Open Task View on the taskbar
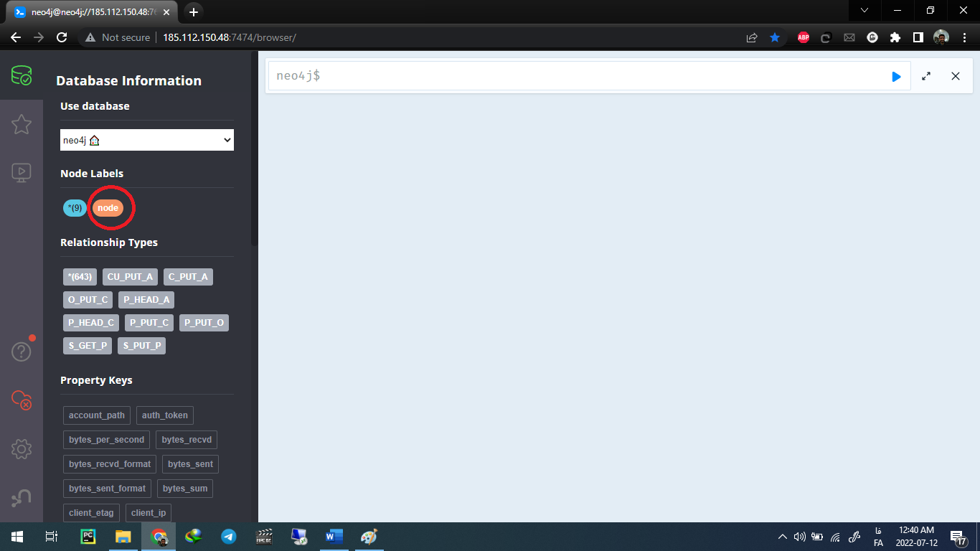This screenshot has height=551, width=980. [x=52, y=537]
